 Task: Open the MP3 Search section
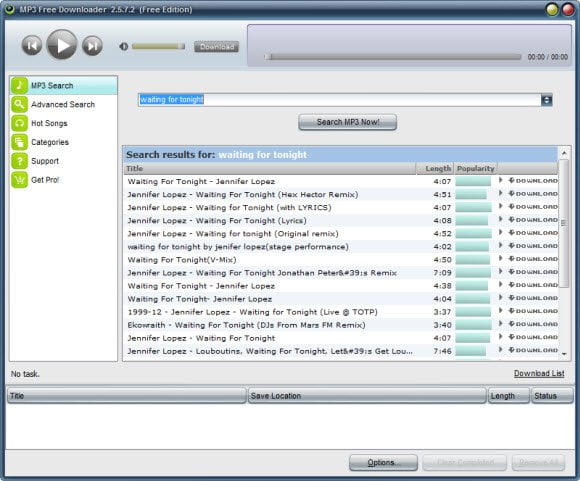(64, 85)
